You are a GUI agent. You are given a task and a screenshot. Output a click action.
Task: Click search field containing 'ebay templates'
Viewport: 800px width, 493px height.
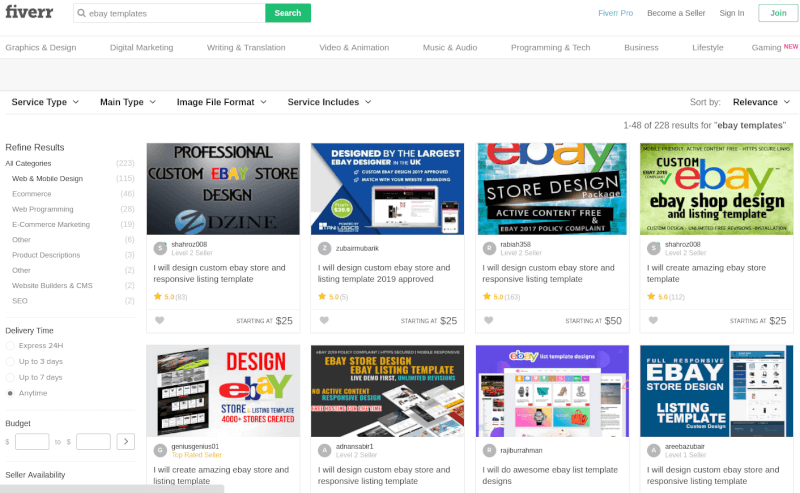tap(169, 13)
